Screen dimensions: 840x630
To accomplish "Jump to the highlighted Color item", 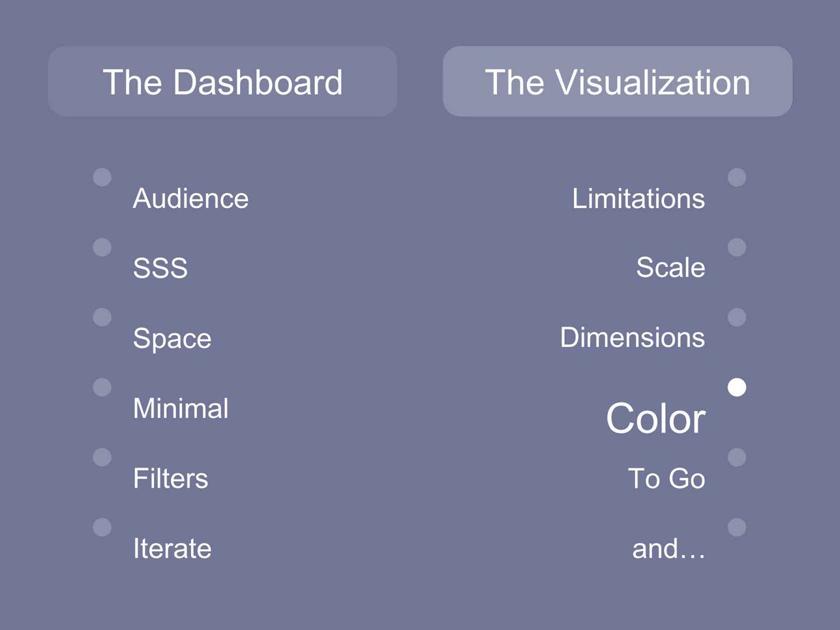I will click(x=655, y=418).
